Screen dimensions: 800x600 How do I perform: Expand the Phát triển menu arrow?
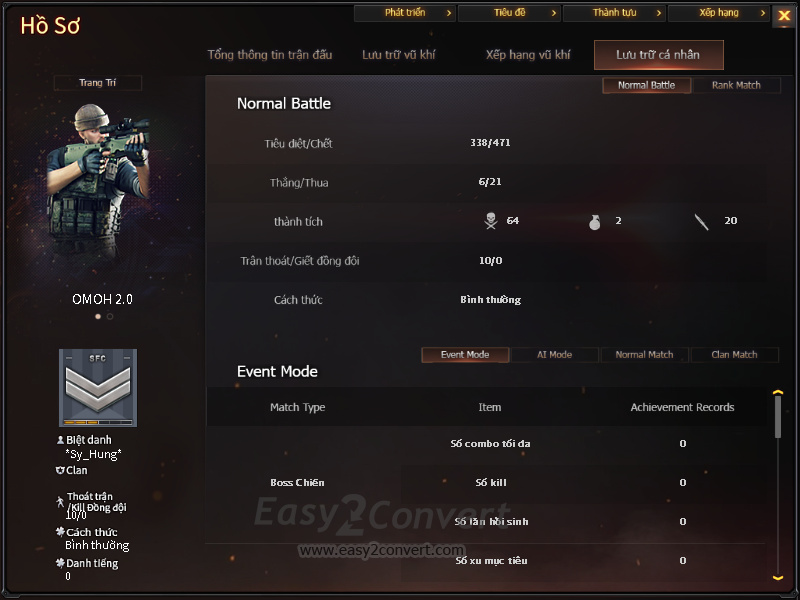point(449,13)
